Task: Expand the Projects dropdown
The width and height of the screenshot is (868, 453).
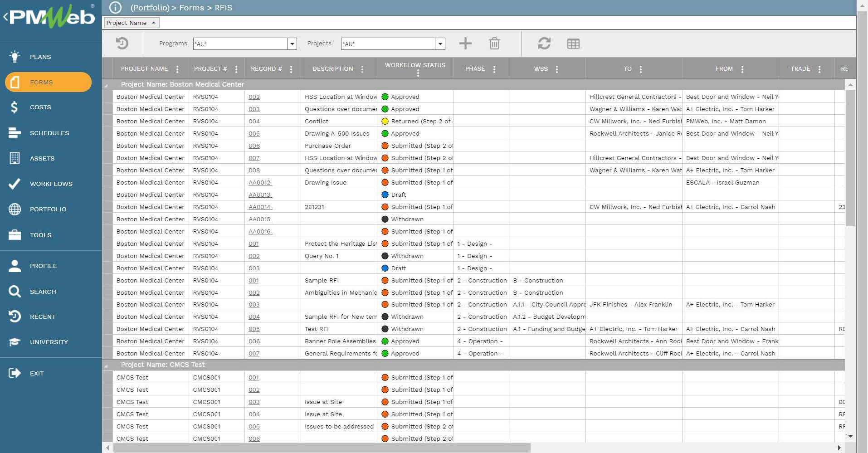Action: [x=439, y=44]
